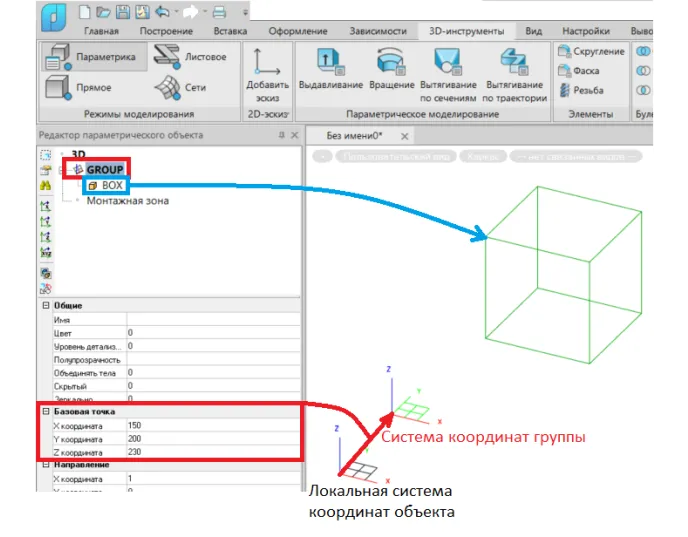This screenshot has width=688, height=537.
Task: Open the Пользовательский вид view selector
Action: [396, 156]
